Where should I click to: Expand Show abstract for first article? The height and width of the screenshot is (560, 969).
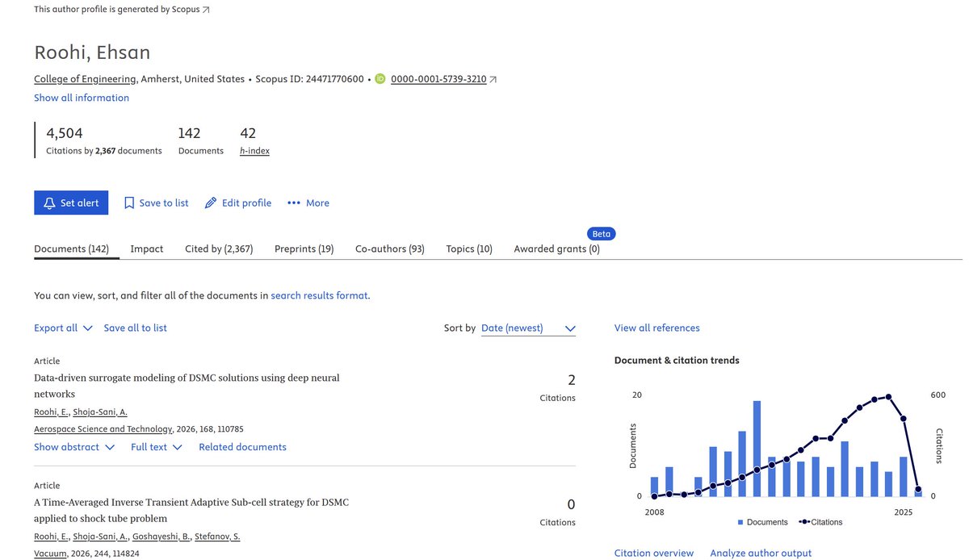[74, 447]
